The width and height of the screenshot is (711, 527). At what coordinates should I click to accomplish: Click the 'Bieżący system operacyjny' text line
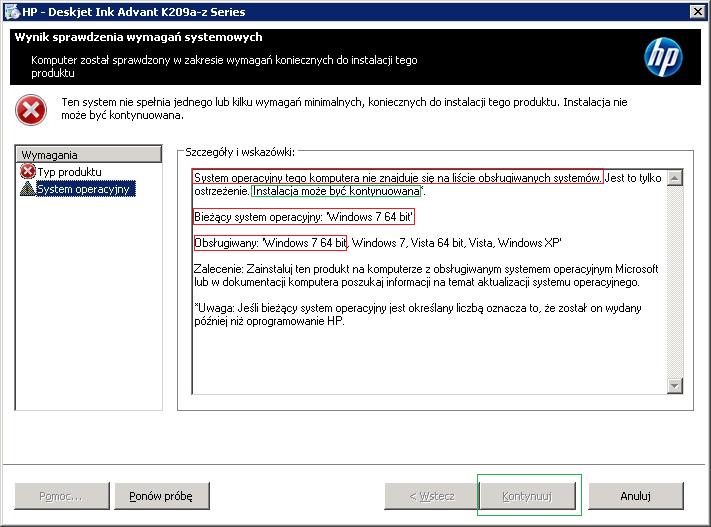[x=303, y=217]
